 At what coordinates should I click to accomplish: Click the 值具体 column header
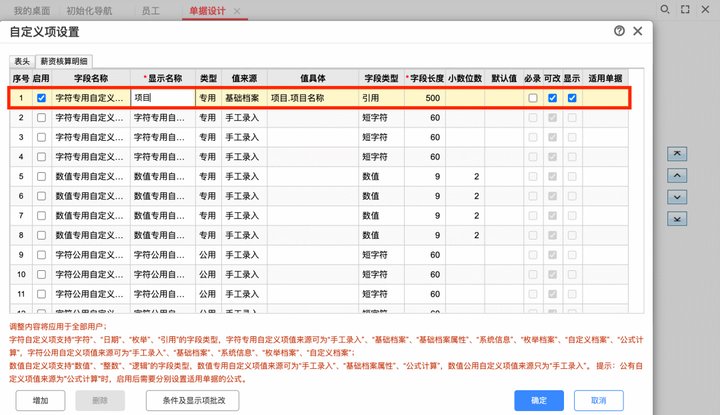point(313,79)
